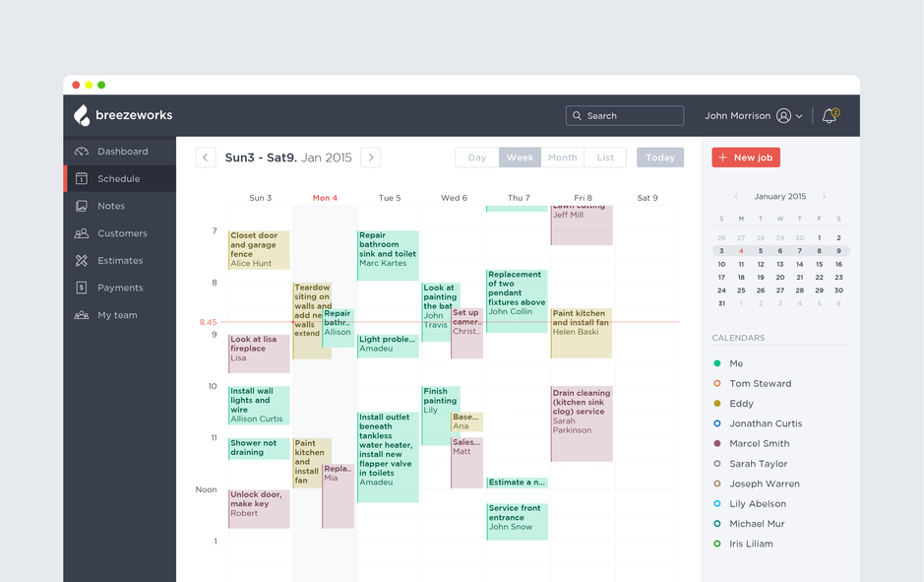This screenshot has width=924, height=582.
Task: Go to next week arrow
Action: [x=371, y=158]
